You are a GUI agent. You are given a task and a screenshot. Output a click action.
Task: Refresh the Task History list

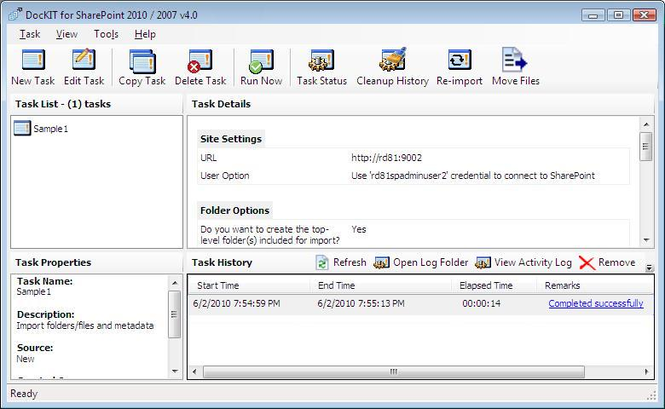pos(341,263)
